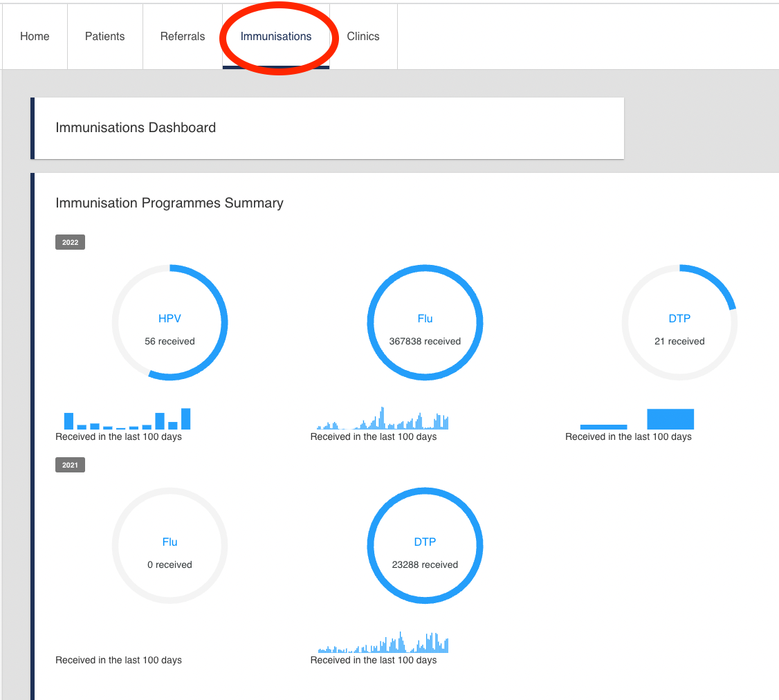Open the 2022 Flu programme link

point(425,319)
